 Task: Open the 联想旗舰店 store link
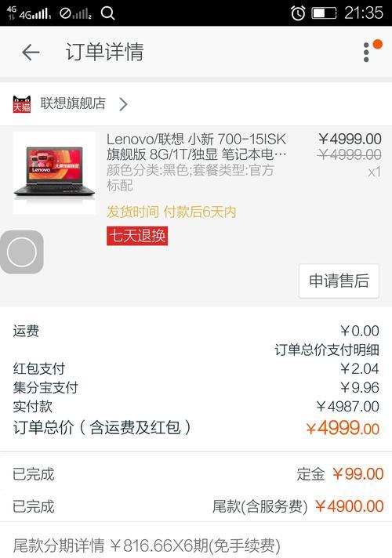tap(73, 103)
